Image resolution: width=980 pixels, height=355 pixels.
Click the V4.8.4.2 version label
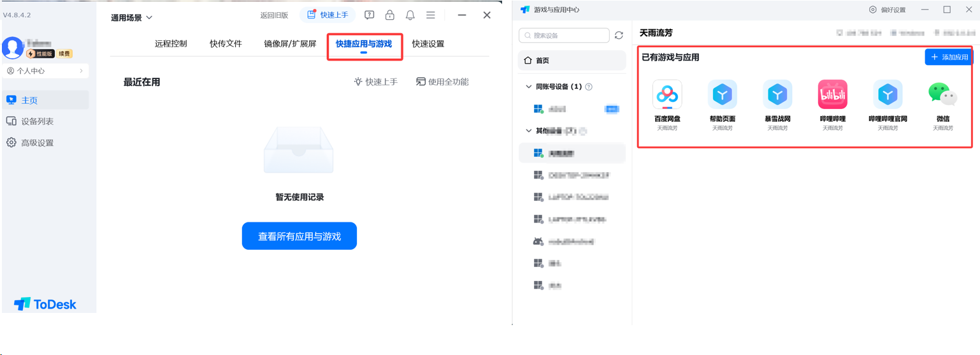click(17, 15)
